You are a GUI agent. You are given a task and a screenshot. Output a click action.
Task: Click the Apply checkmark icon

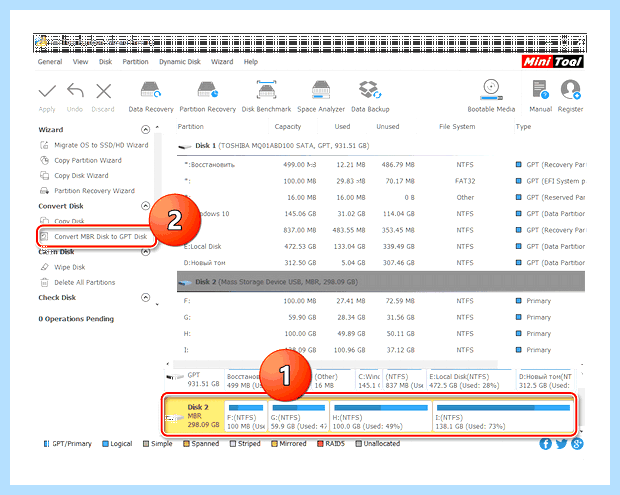[x=47, y=91]
